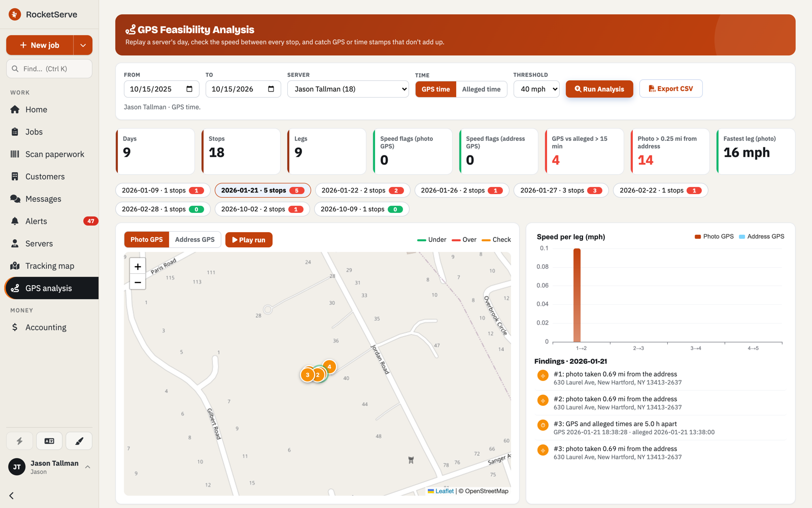
Task: Open Alerts with 47 badge
Action: (49, 221)
